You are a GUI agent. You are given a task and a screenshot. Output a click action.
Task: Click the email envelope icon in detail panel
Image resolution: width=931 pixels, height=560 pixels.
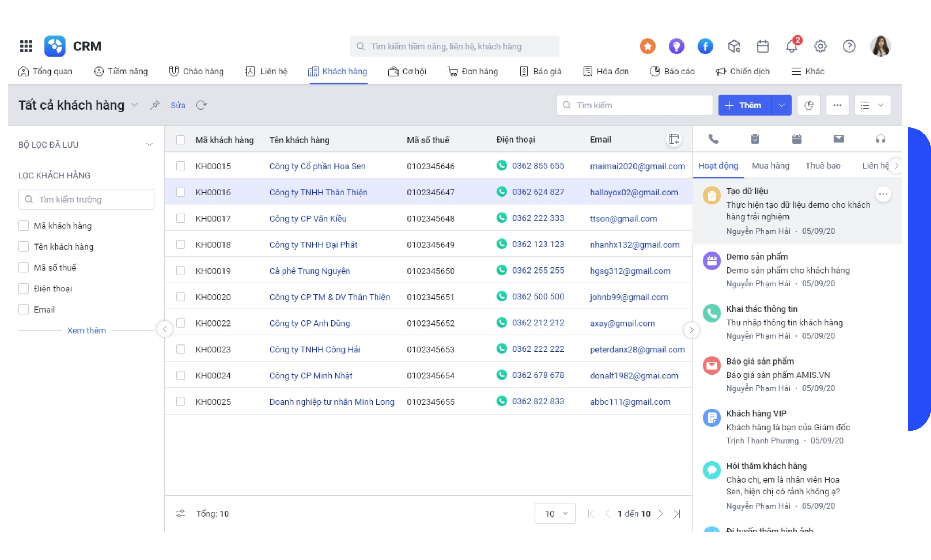tap(839, 139)
